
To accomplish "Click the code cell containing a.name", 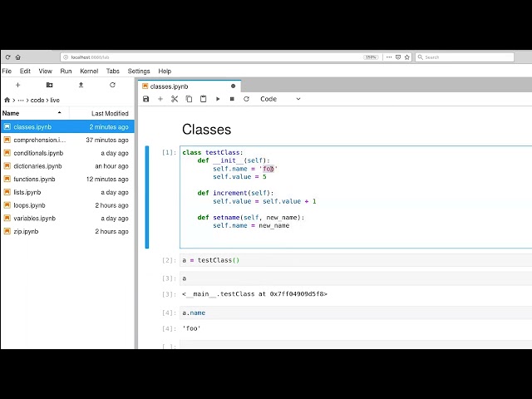I will (x=356, y=313).
